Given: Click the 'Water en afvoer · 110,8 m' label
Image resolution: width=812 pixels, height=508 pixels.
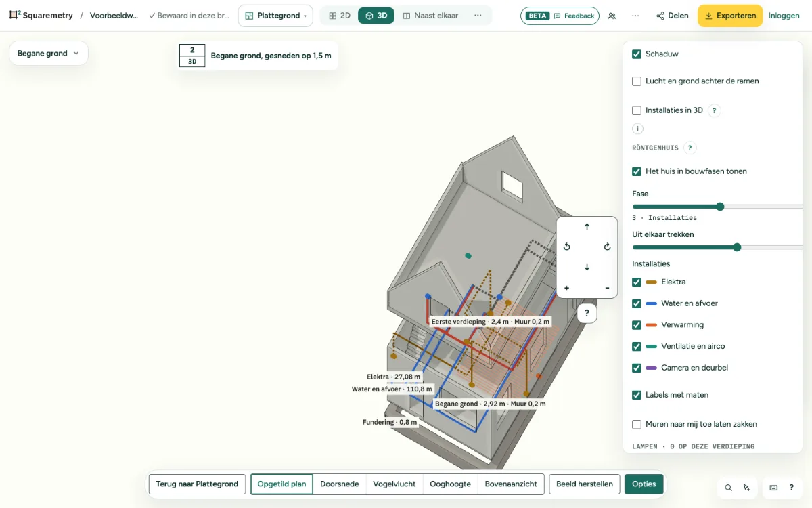Looking at the screenshot, I should [392, 389].
